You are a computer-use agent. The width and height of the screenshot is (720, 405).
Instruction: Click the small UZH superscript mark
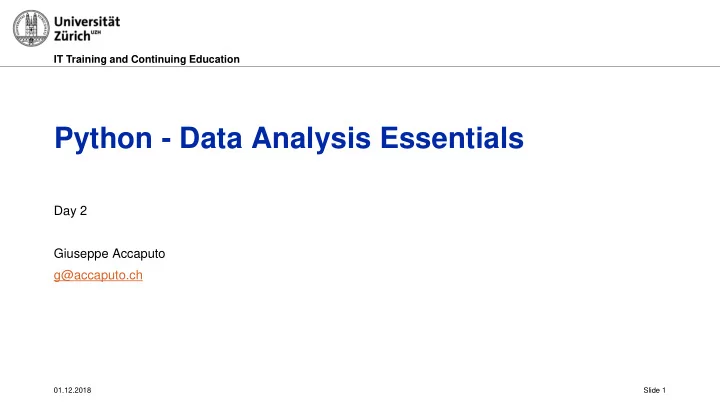pos(96,32)
